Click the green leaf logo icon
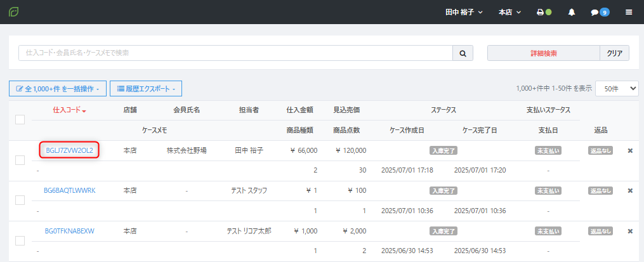 (x=13, y=12)
